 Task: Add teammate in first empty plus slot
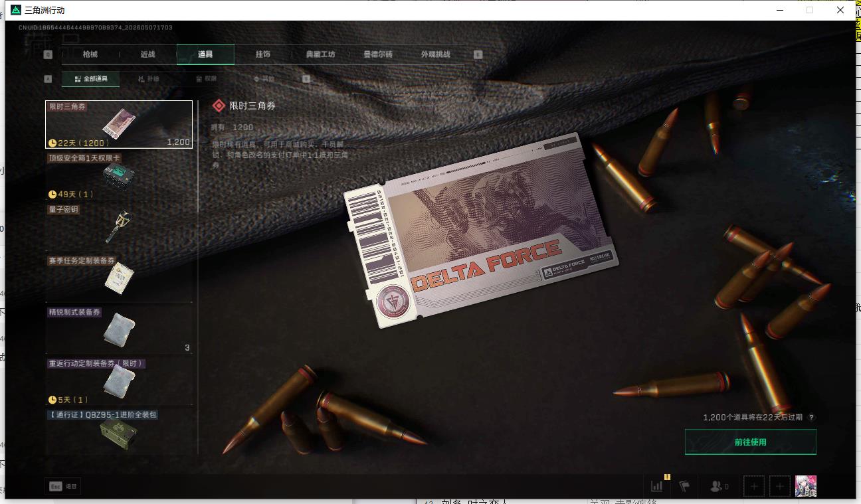(x=754, y=487)
